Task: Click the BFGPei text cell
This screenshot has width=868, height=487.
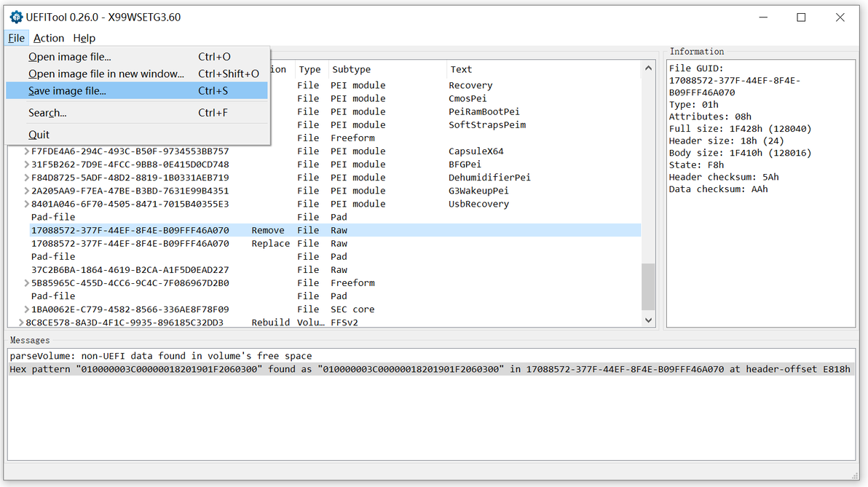Action: tap(465, 165)
